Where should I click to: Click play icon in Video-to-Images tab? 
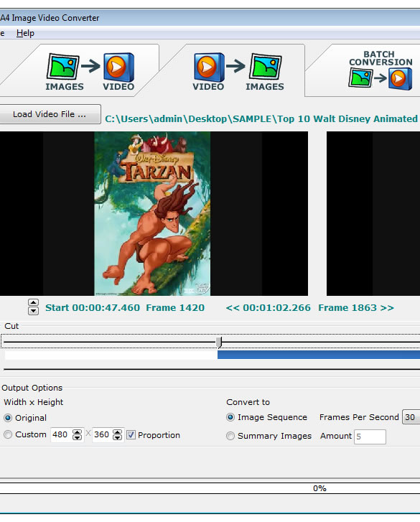[x=209, y=67]
